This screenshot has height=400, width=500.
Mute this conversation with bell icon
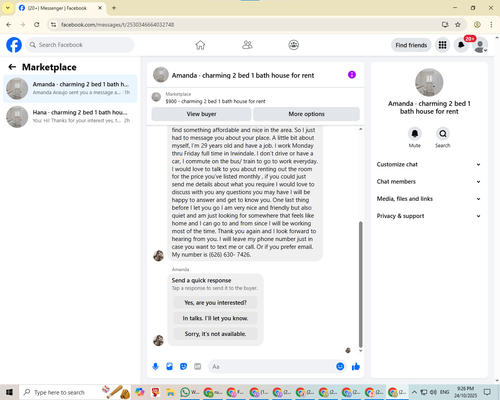[x=415, y=134]
